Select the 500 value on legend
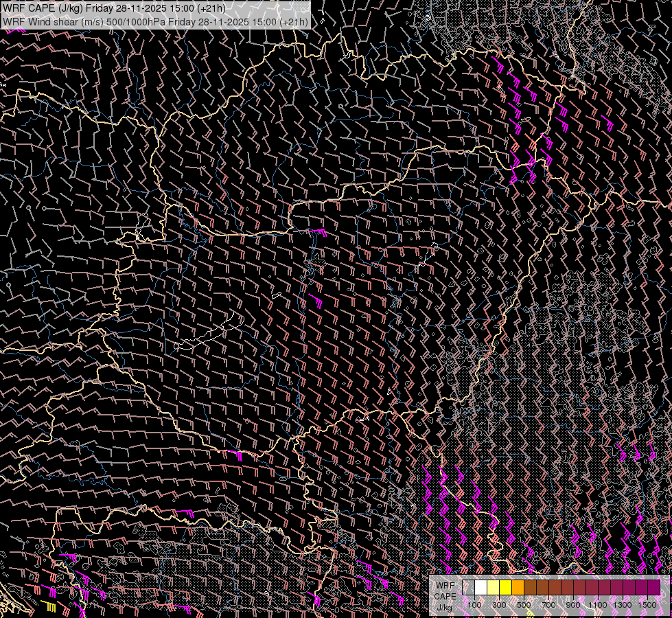672x618 pixels. 524,605
